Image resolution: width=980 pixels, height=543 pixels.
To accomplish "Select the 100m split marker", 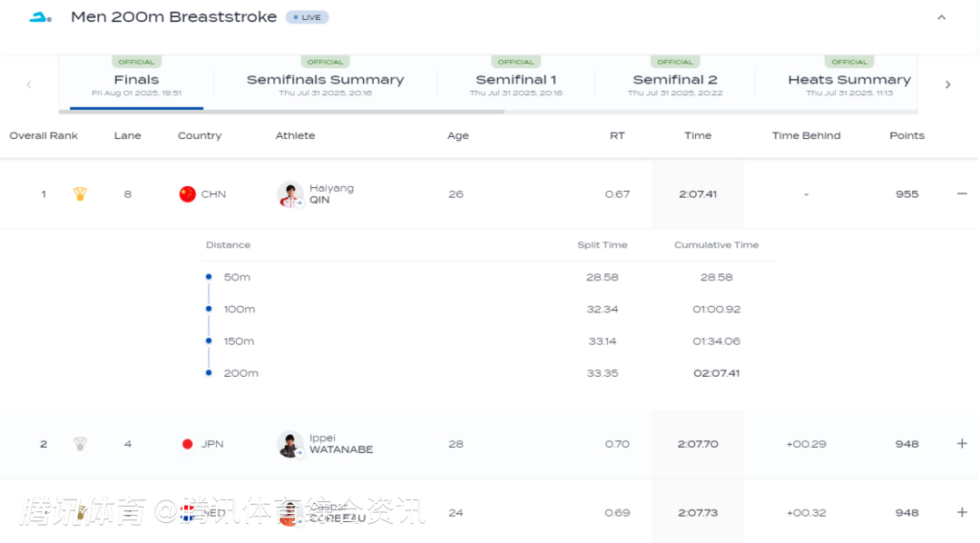I will [209, 309].
